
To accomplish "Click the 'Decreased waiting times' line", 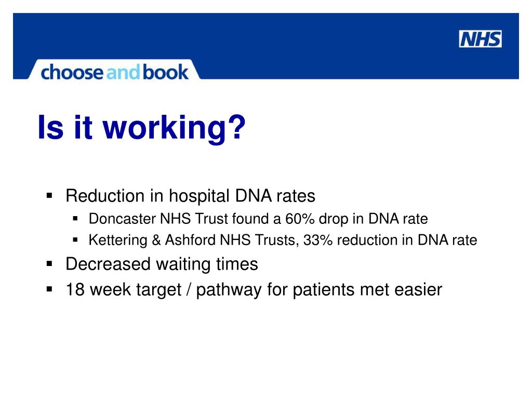I will click(162, 264).
